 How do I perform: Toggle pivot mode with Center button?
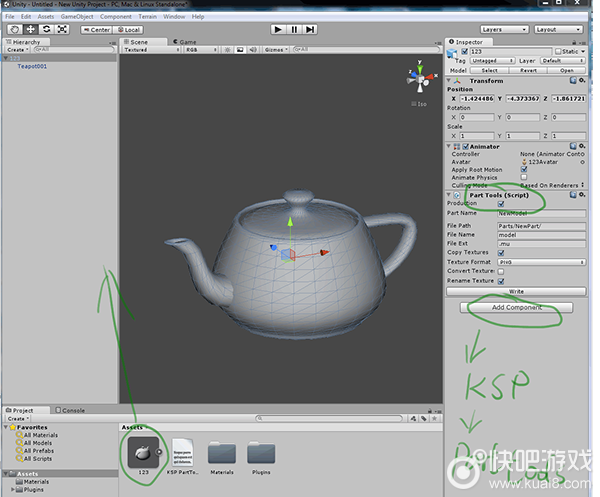96,30
